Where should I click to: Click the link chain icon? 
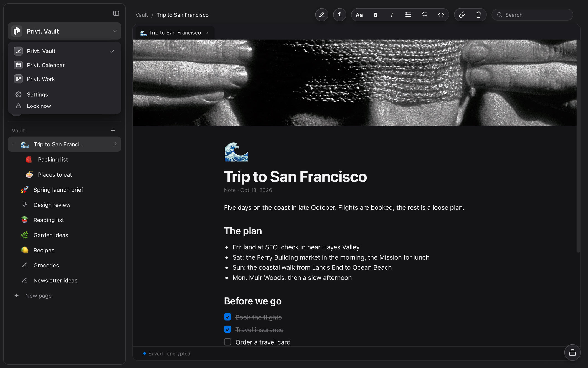coord(462,15)
